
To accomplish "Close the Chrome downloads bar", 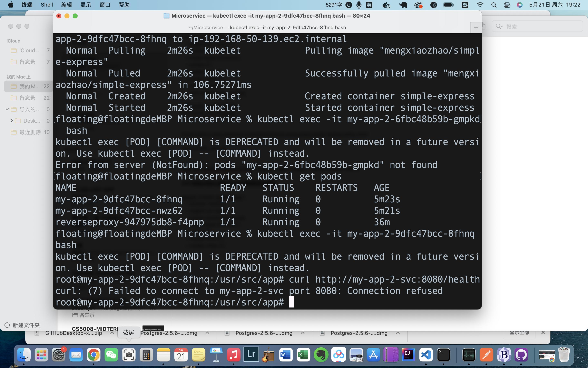I will click(x=543, y=333).
